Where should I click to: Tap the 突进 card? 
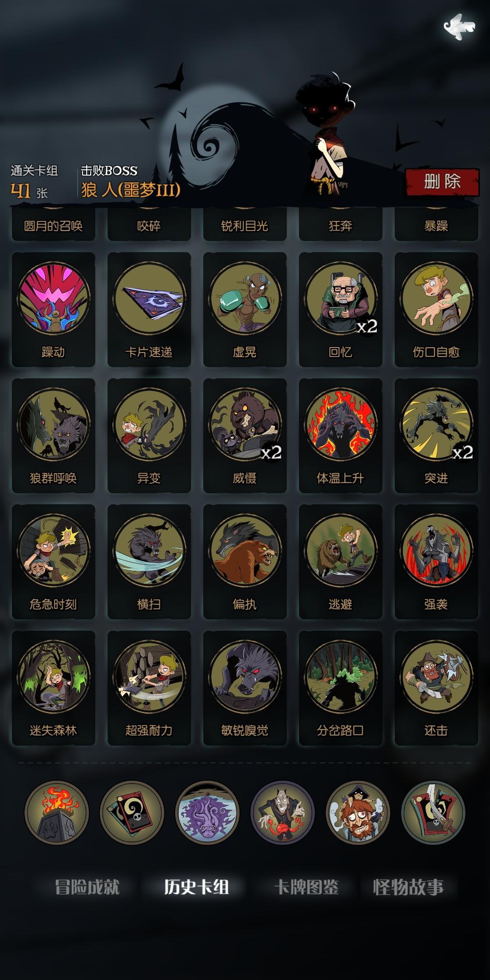point(436,436)
